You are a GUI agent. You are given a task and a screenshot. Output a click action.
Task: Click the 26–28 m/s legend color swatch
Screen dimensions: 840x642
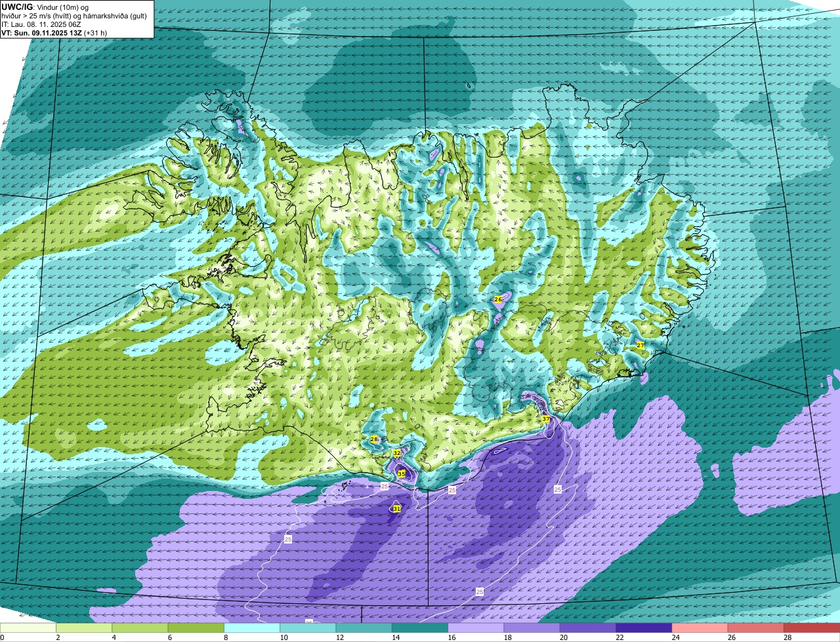(756, 628)
